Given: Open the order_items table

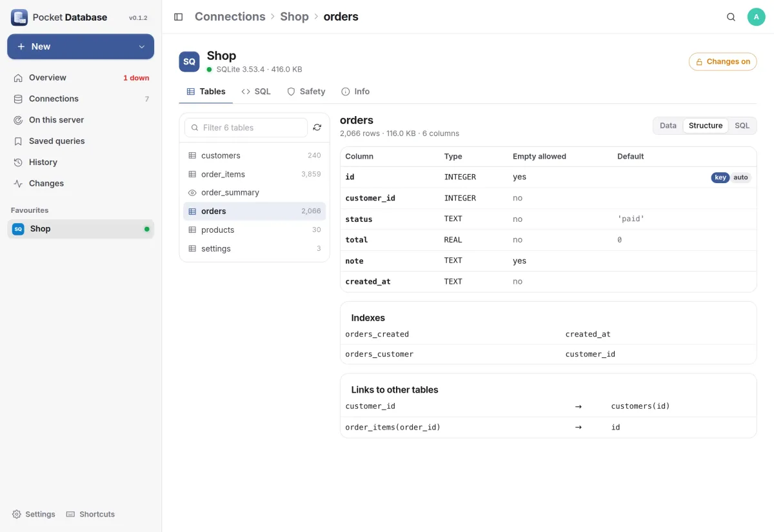Looking at the screenshot, I should click(254, 174).
